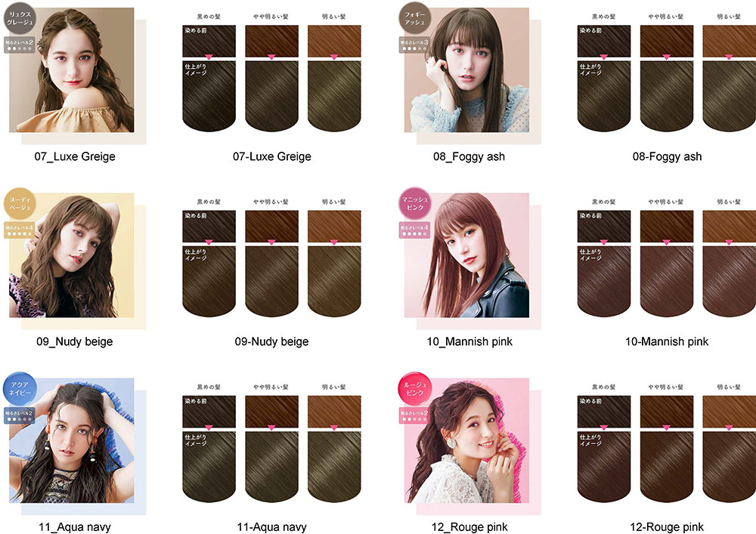The height and width of the screenshot is (534, 756).
Task: Pick the Aqua navy result swatch for light hair
Action: [334, 467]
